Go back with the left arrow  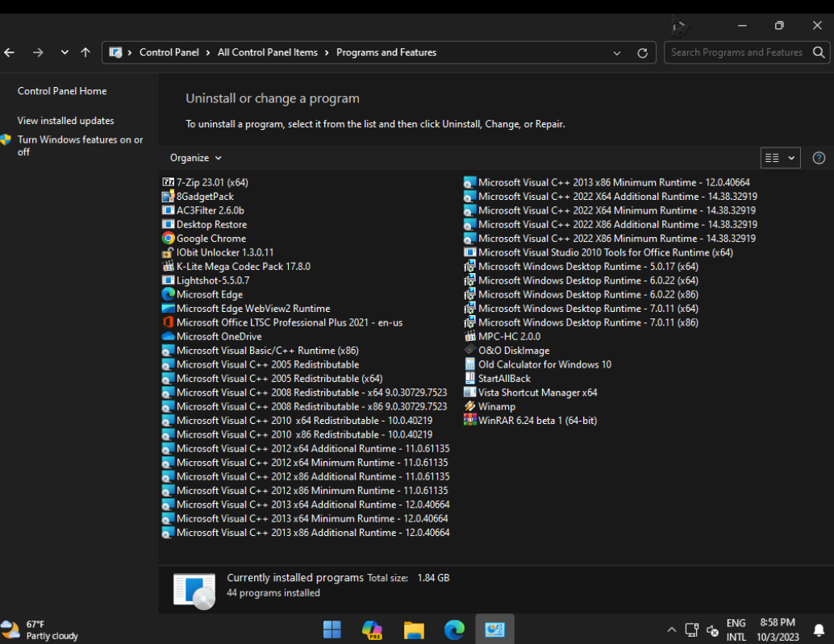10,52
